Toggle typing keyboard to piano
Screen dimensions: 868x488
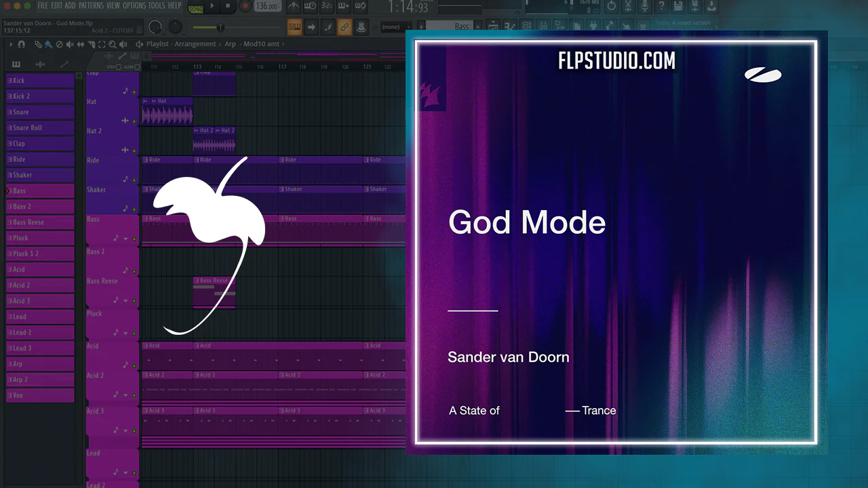[294, 27]
